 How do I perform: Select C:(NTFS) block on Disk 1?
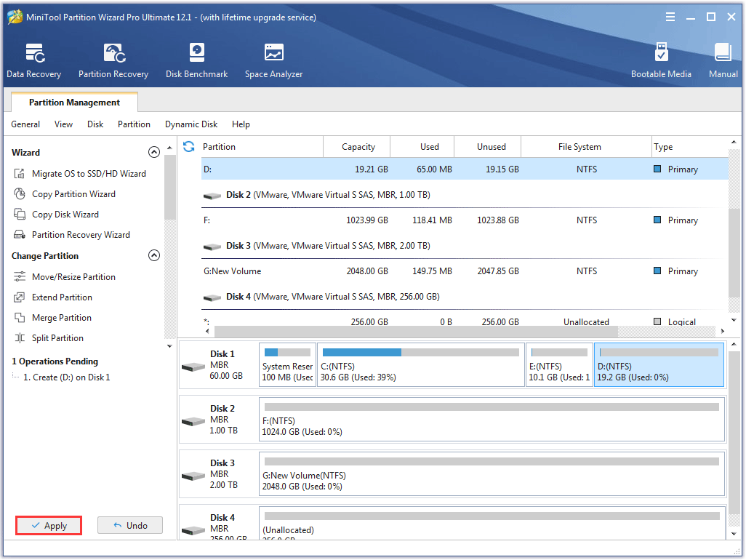click(x=420, y=365)
